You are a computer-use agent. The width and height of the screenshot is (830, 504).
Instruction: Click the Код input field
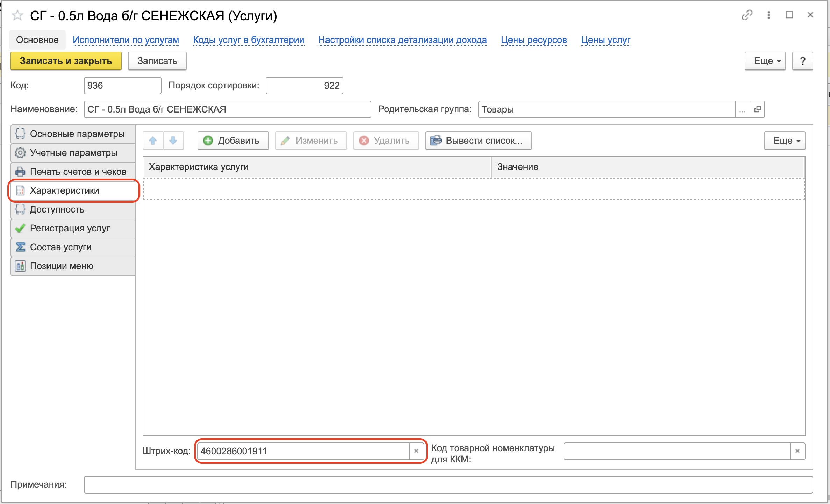(122, 86)
